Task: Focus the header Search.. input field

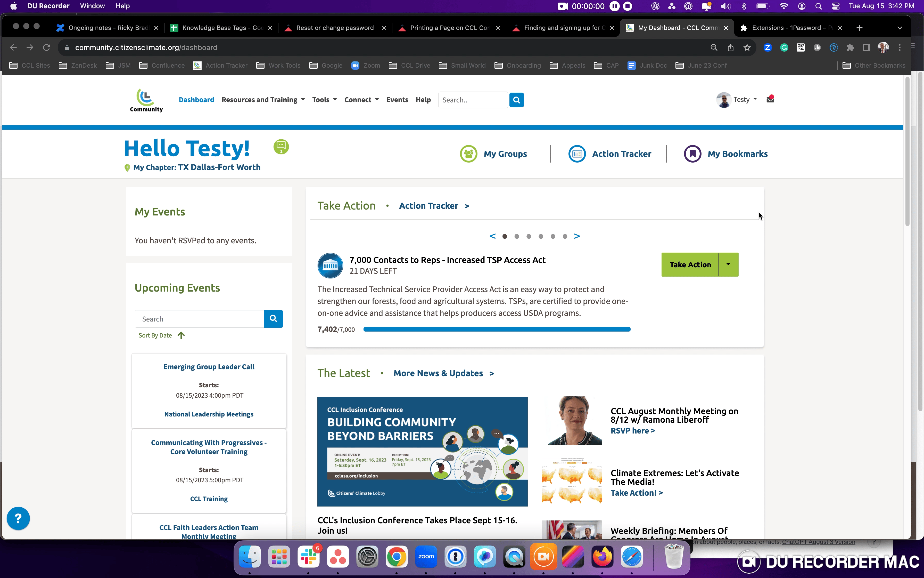Action: [x=473, y=100]
